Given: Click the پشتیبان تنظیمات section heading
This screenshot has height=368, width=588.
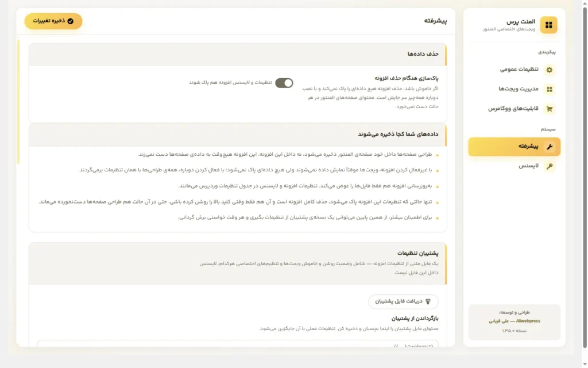Looking at the screenshot, I should (418, 254).
